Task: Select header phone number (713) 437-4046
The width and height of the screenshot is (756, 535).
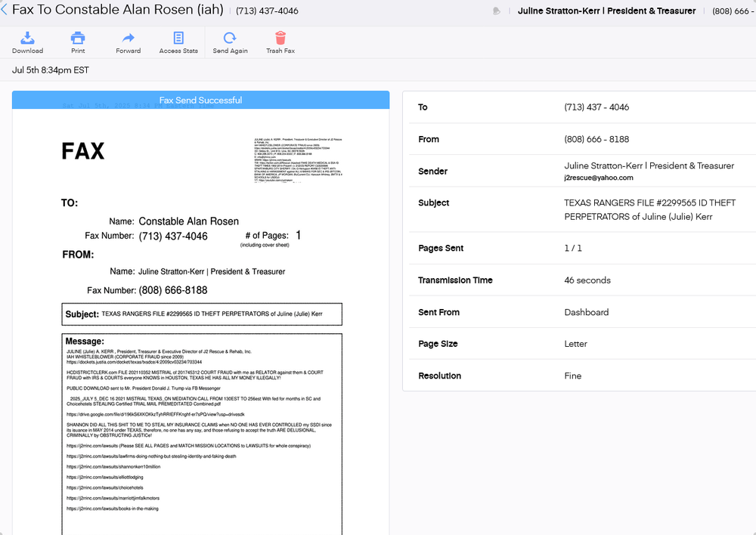Action: 267,11
